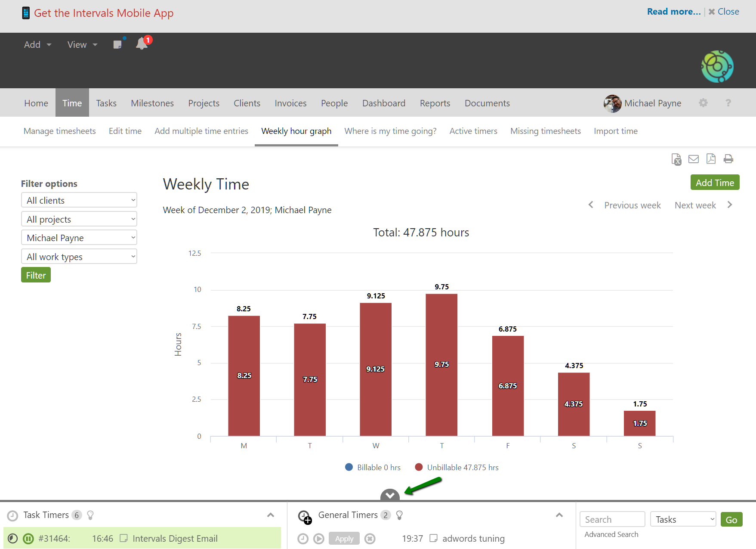The image size is (756, 549).
Task: Open the All clients dropdown
Action: click(79, 200)
